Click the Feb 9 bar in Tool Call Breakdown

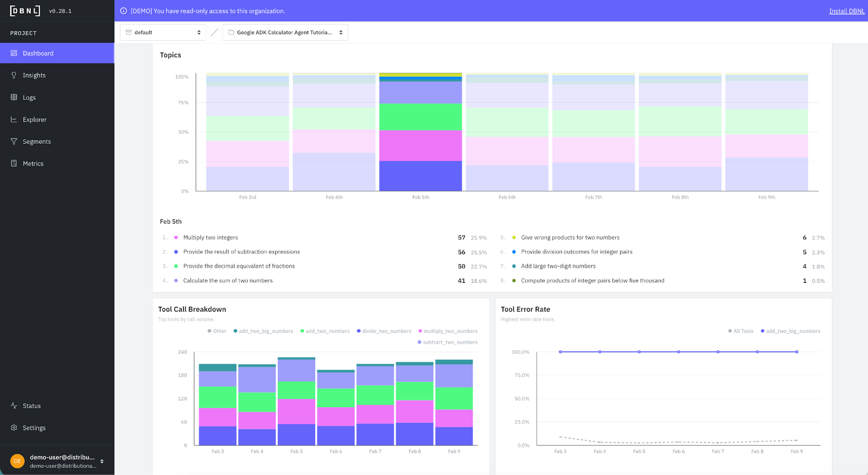click(x=454, y=402)
